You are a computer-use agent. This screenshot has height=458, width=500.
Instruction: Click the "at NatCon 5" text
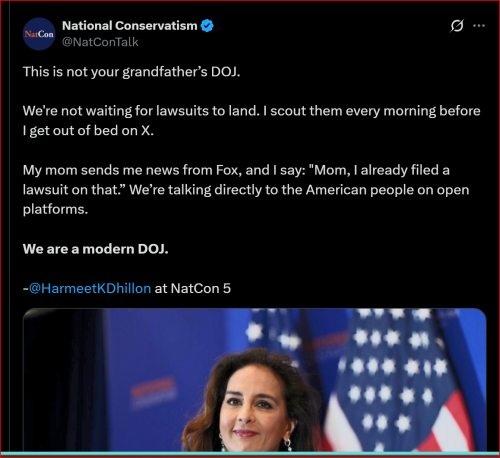[x=193, y=288]
